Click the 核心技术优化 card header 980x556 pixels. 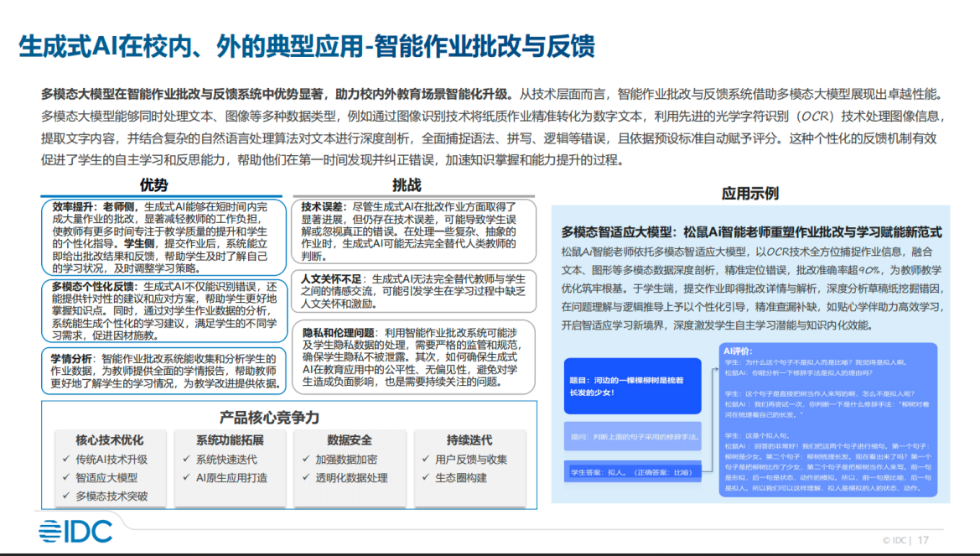pos(110,440)
